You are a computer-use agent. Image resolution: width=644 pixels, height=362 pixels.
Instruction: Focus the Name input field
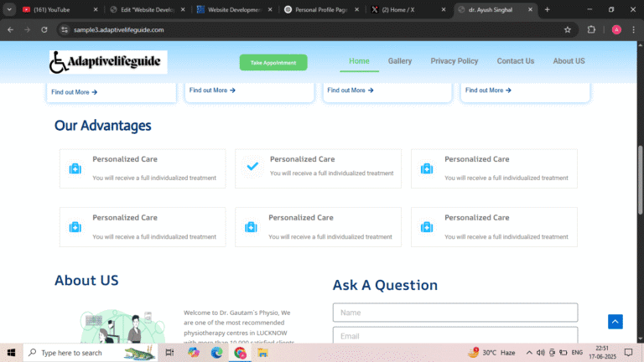(x=455, y=313)
